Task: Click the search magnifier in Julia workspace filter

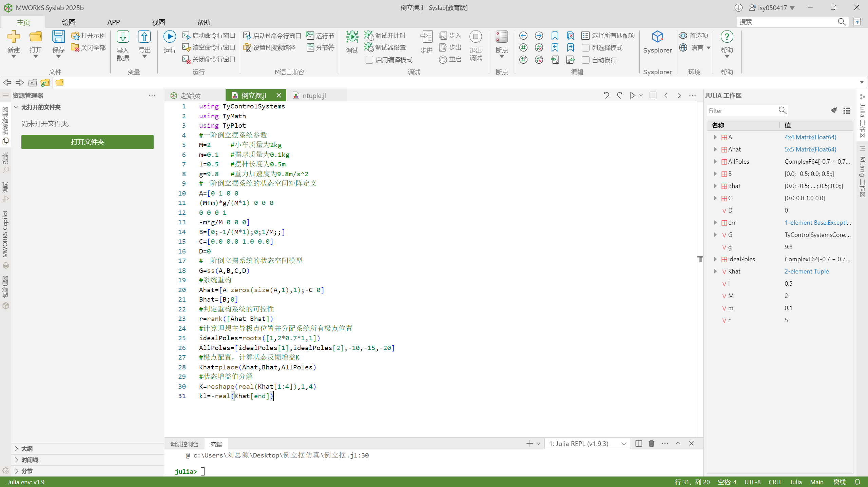Action: [782, 110]
